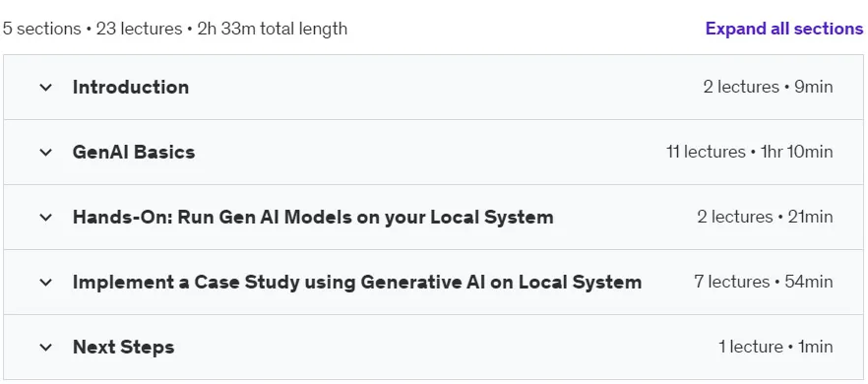
Task: Click the chevron icon beside Next Steps
Action: [46, 348]
